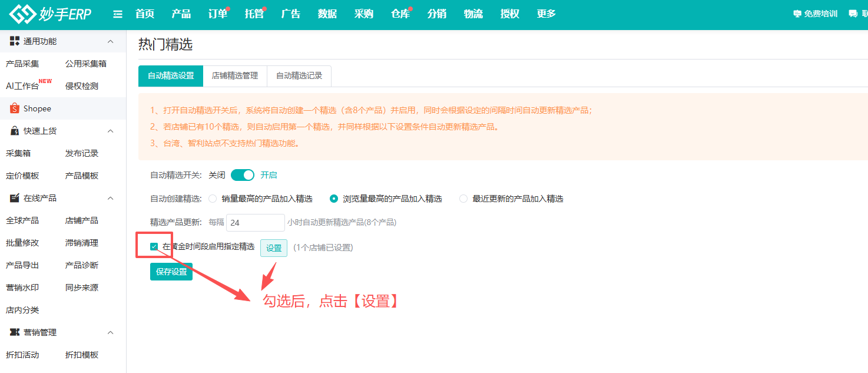Switch to the 店铺精选管理 tab
This screenshot has width=868, height=373.
pos(236,75)
